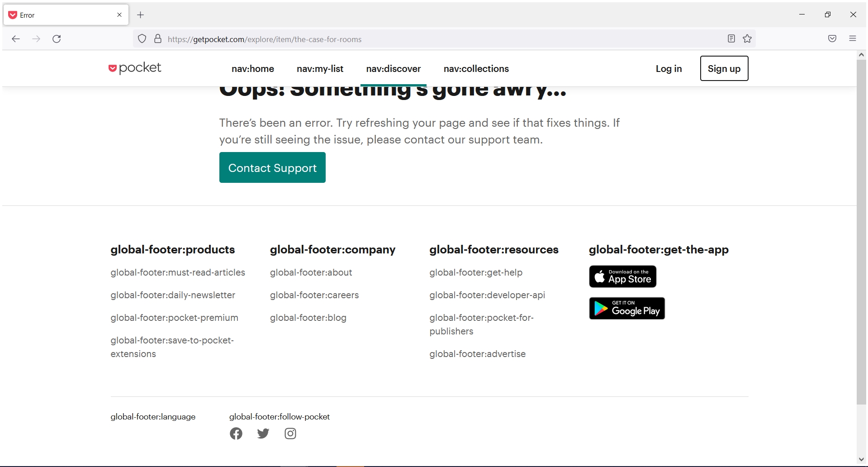Reload the current page
This screenshot has width=868, height=467.
pyautogui.click(x=57, y=39)
